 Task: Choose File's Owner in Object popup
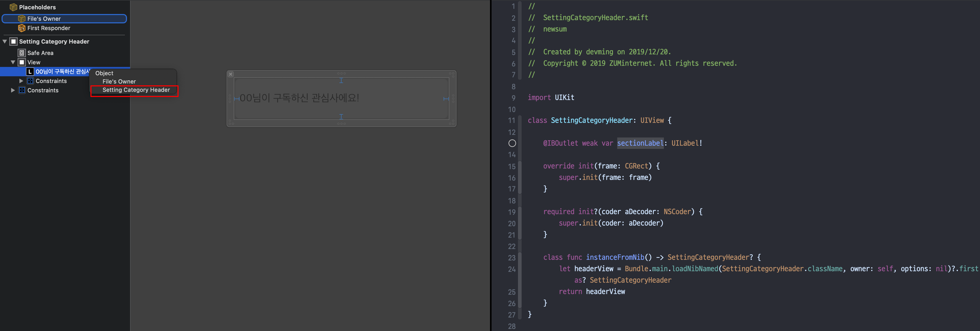tap(119, 81)
